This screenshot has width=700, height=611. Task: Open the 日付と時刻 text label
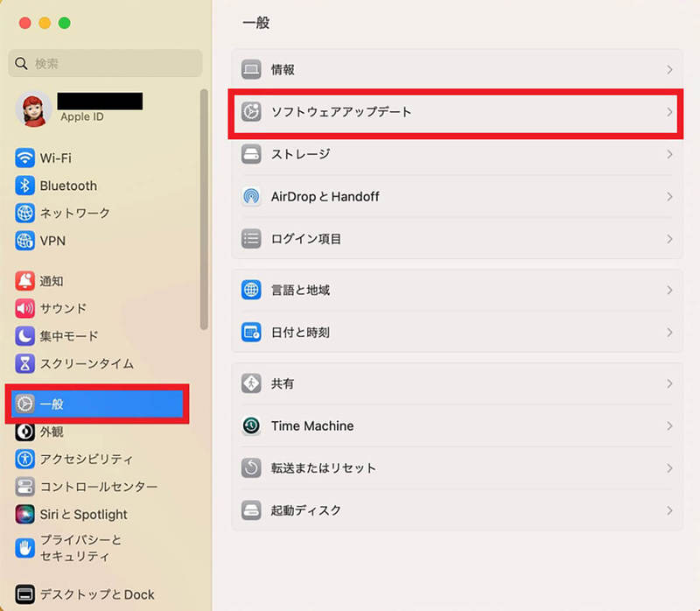(x=300, y=333)
